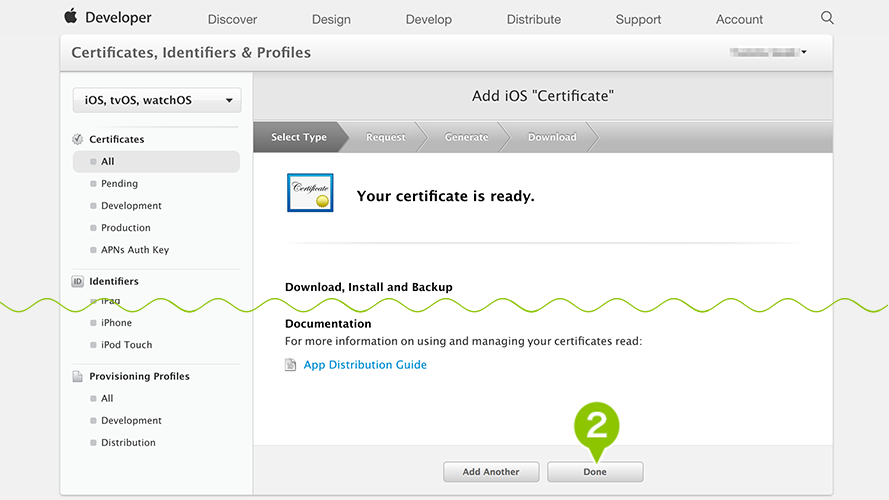
Task: Open the Develop menu
Action: pos(429,19)
